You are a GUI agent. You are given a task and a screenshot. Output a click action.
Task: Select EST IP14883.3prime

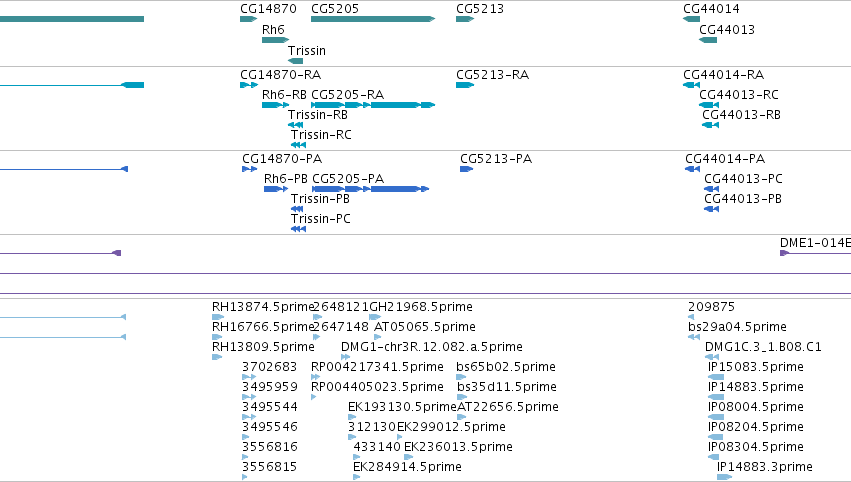(765, 468)
